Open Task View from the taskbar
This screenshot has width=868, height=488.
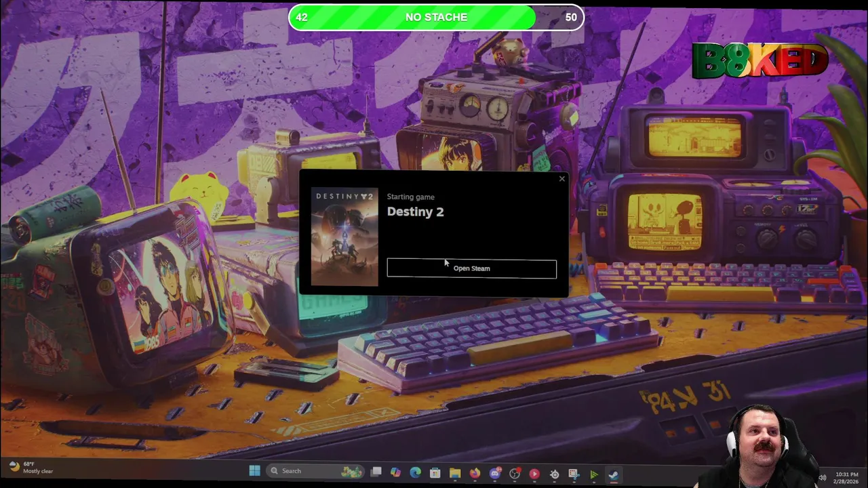(376, 472)
